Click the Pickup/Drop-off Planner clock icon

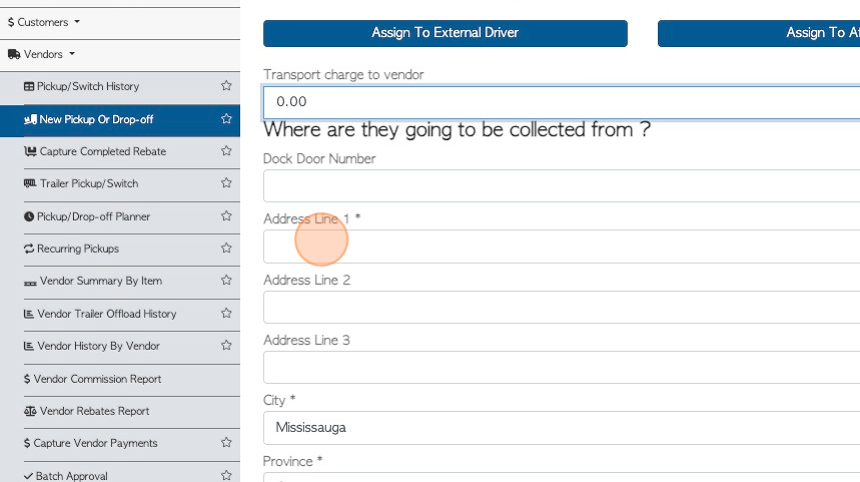coord(29,217)
